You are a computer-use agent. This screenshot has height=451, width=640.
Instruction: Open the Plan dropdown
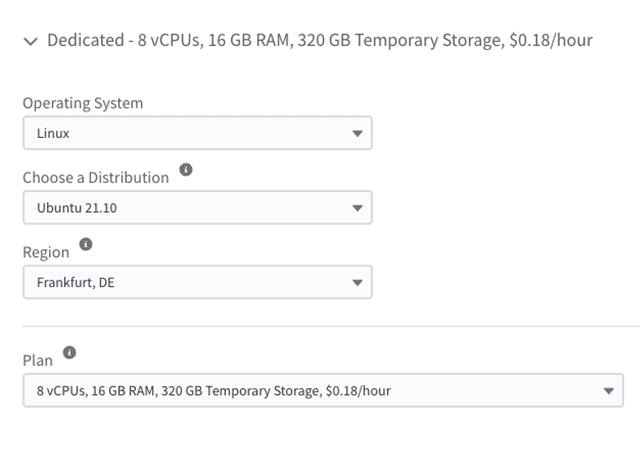pyautogui.click(x=322, y=390)
